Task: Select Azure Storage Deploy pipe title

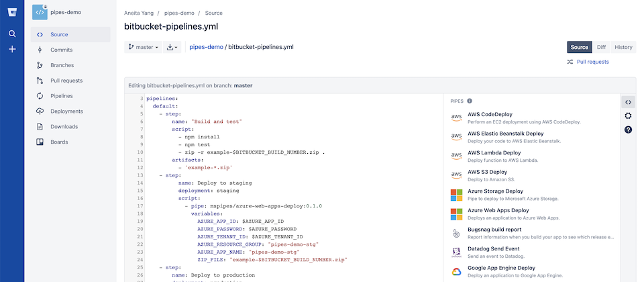Action: (495, 191)
